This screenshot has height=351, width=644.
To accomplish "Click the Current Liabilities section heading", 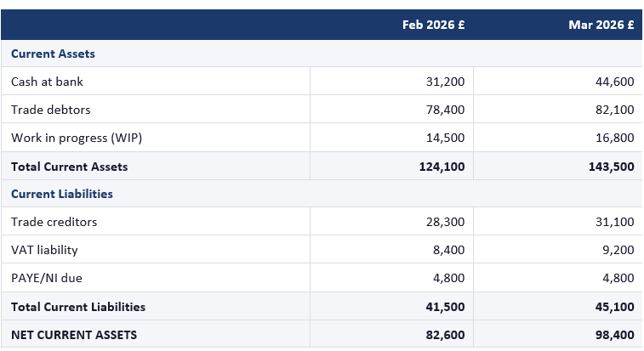I will (x=62, y=194).
